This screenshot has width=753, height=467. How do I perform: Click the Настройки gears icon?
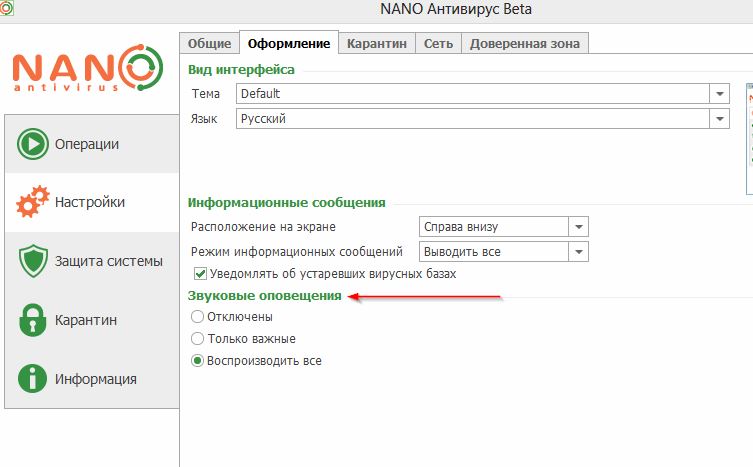(33, 203)
